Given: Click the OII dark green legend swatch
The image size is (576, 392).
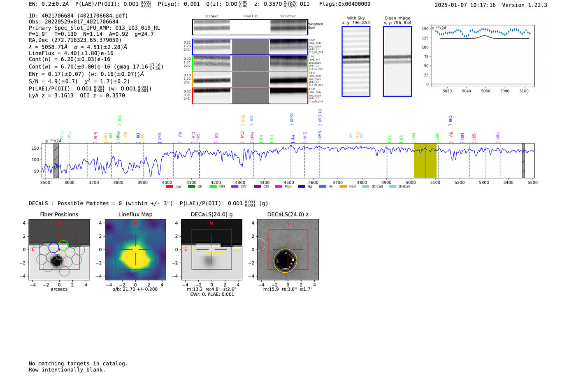Looking at the screenshot, I should point(191,187).
